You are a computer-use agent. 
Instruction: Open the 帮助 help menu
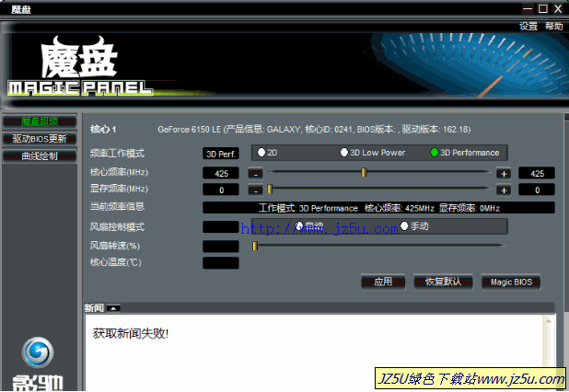(554, 26)
